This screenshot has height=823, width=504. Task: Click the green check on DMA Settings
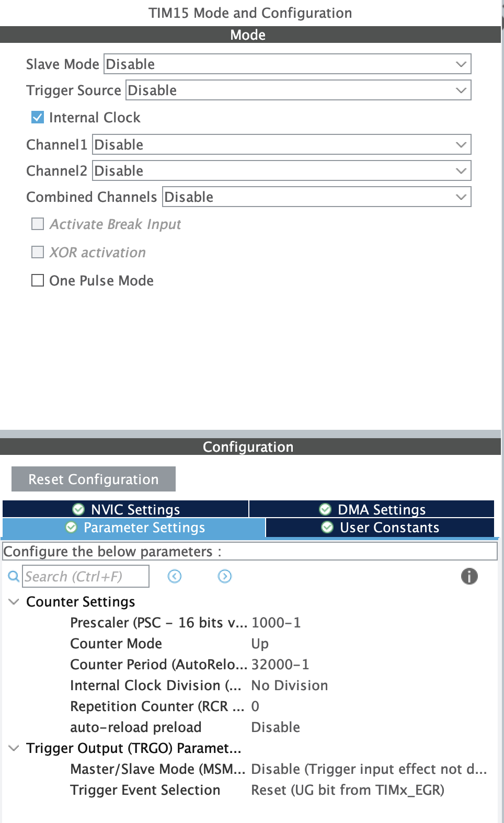click(325, 509)
